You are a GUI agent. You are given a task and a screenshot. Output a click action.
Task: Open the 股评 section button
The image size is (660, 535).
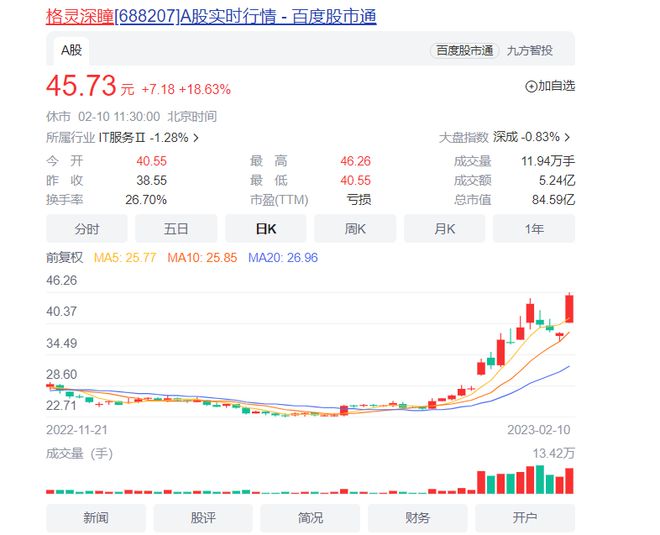click(x=203, y=518)
